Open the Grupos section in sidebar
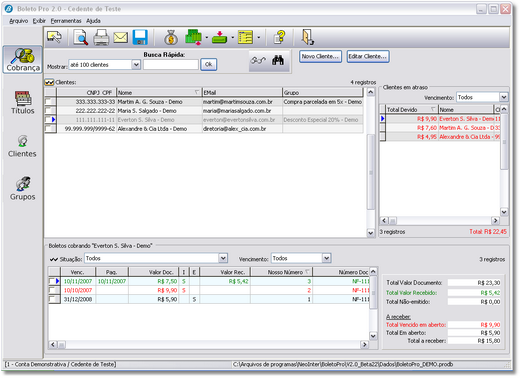Viewport: 520px width, 378px height. [22, 189]
